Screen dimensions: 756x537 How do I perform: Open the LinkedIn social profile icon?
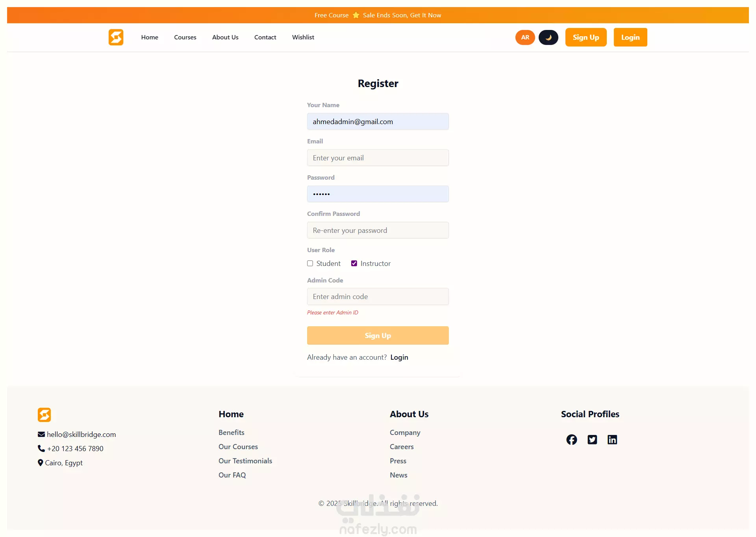coord(612,440)
